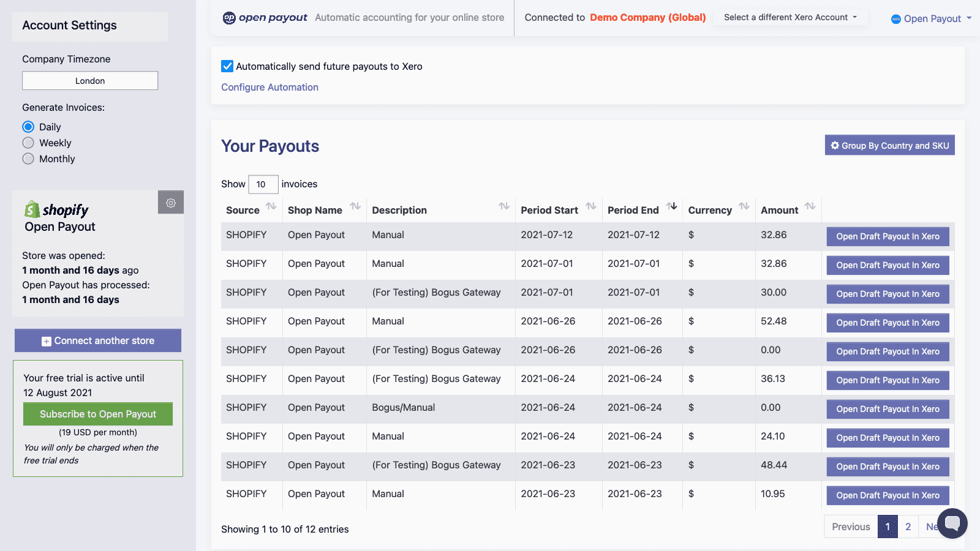Sort by the Amount column arrows
Image resolution: width=980 pixels, height=551 pixels.
pyautogui.click(x=810, y=207)
